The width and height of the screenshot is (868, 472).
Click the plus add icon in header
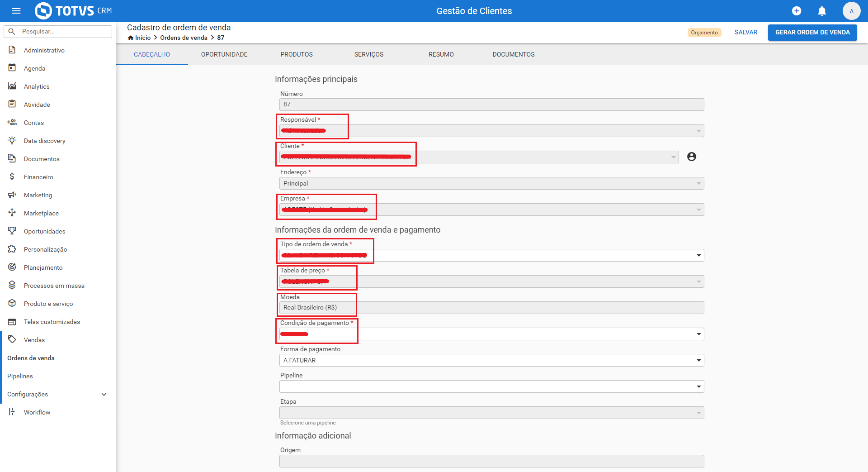pos(797,11)
